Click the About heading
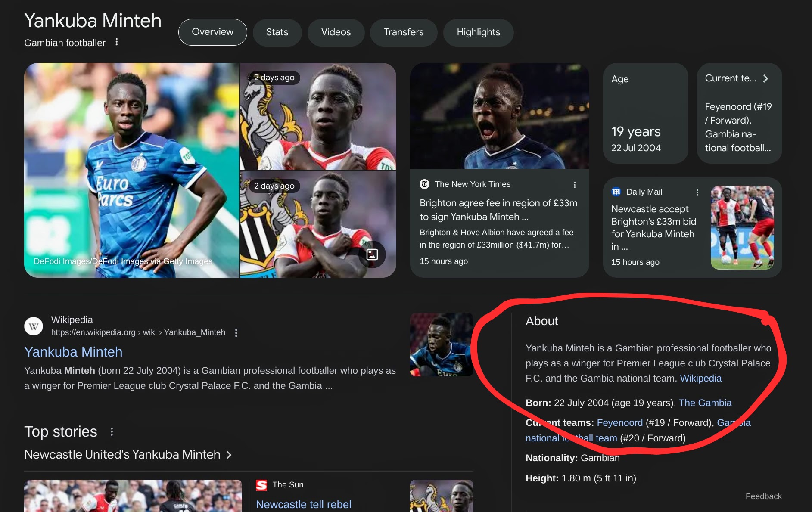This screenshot has height=512, width=812. [541, 321]
